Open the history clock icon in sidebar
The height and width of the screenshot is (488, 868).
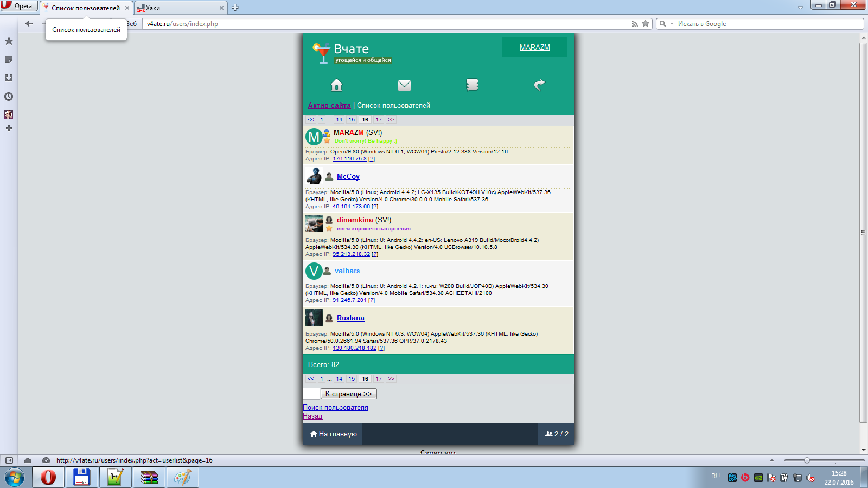click(9, 97)
